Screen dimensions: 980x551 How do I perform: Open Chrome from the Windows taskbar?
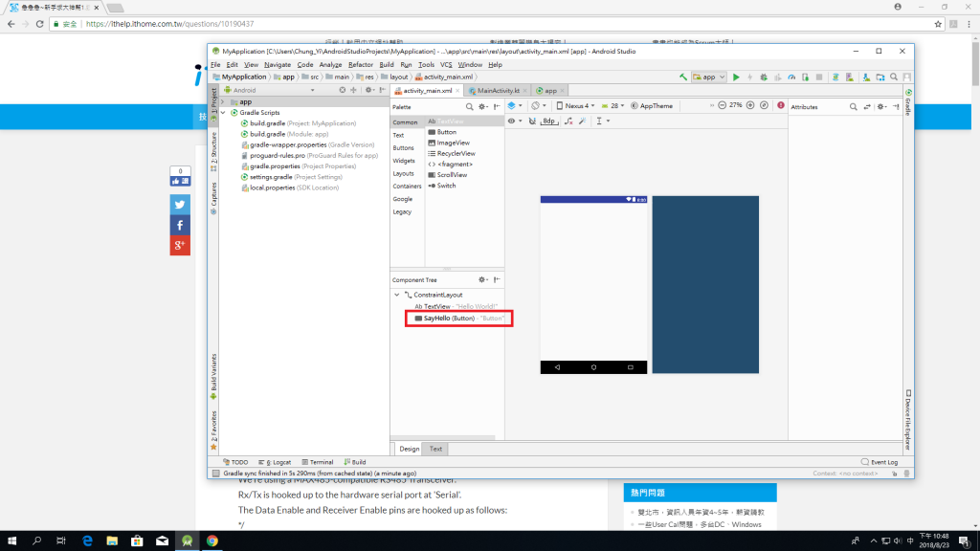[x=212, y=541]
